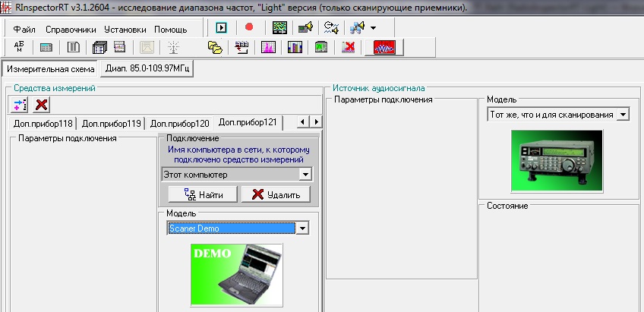Click the 'Удалить' button

click(276, 194)
